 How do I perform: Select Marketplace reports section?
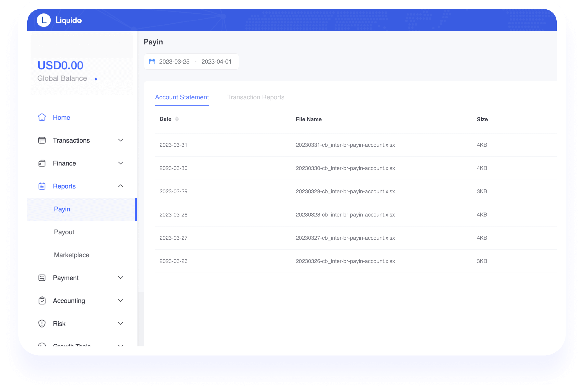point(71,254)
